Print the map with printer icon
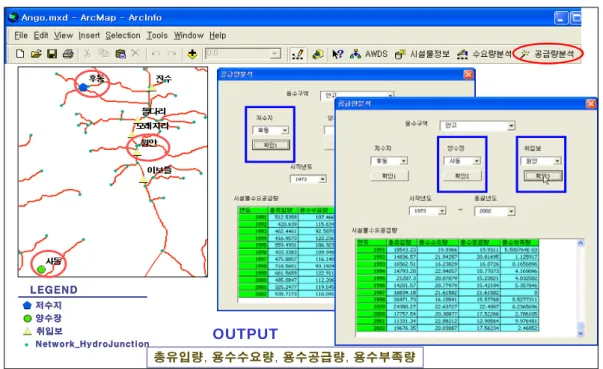603x369 pixels. pos(68,54)
